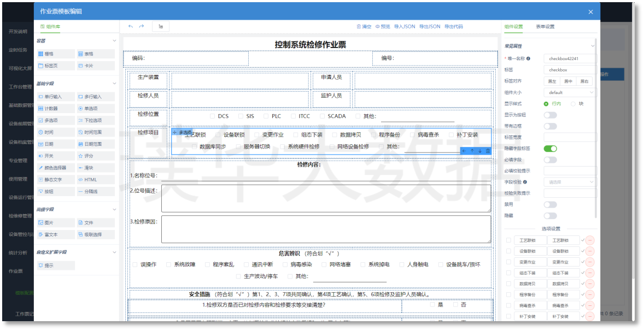
Task: Remove the 工艺联锁 option with minus button
Action: click(x=590, y=240)
